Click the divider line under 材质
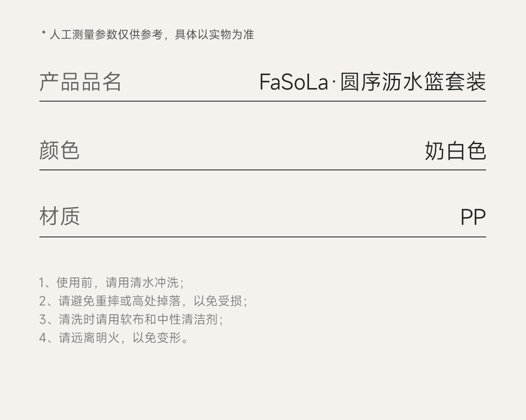This screenshot has height=420, width=526. coord(263,237)
